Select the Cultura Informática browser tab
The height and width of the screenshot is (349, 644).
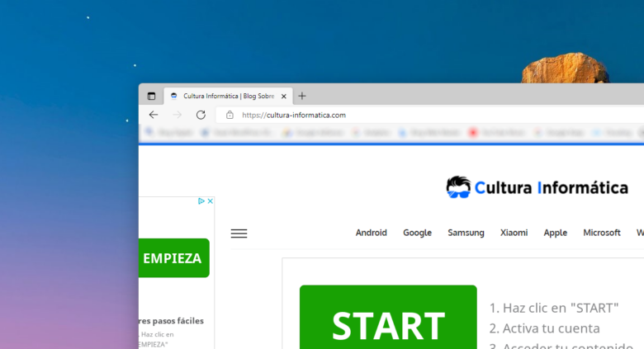[228, 96]
